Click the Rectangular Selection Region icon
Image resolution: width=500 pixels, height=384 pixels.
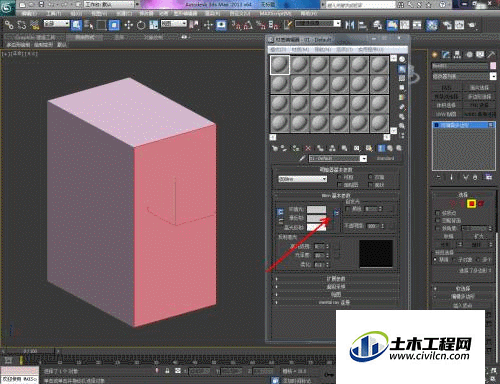(x=101, y=25)
